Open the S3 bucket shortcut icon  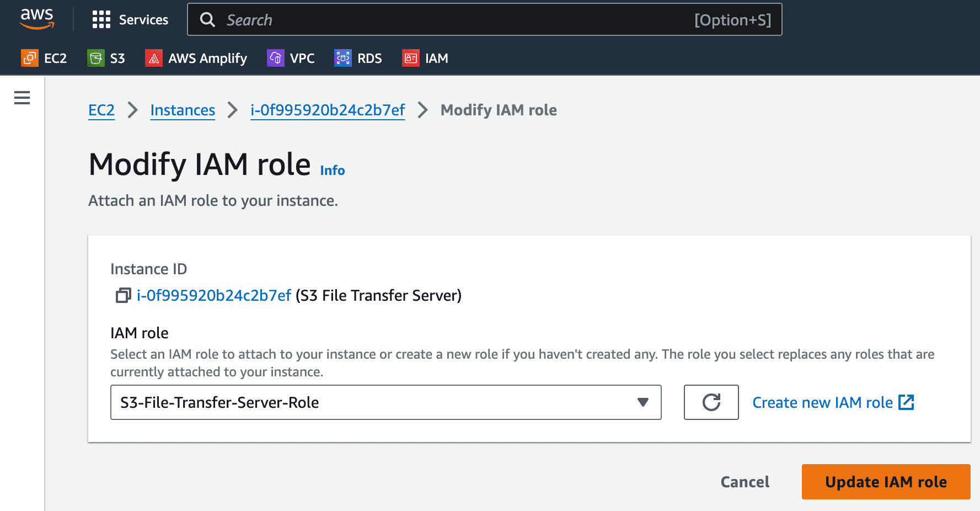click(x=96, y=58)
